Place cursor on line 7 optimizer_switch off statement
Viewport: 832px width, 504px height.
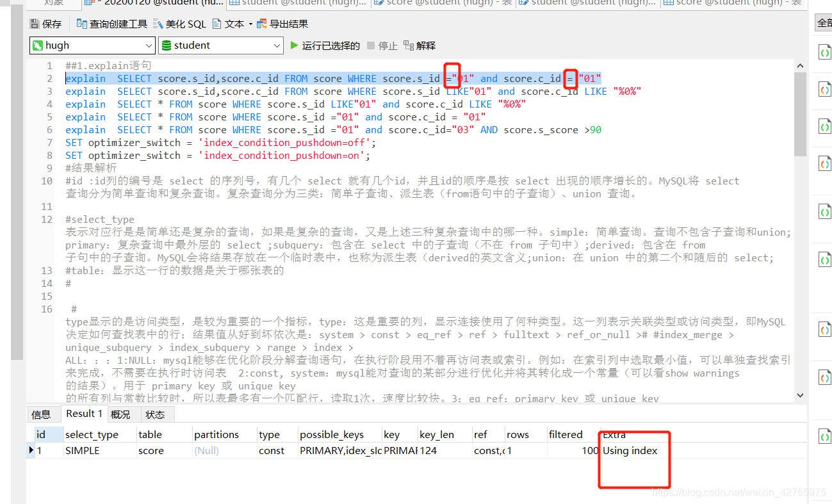point(220,142)
